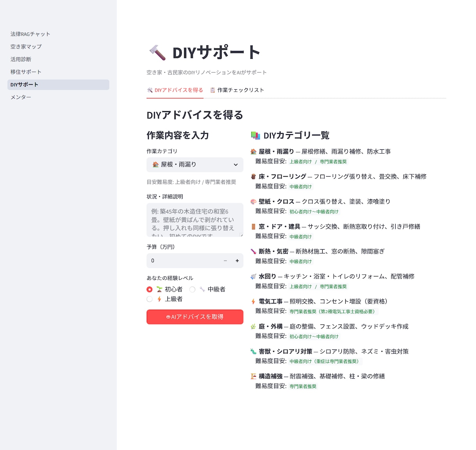Click the あなたの経験レベル label
476x450 pixels.
(170, 278)
